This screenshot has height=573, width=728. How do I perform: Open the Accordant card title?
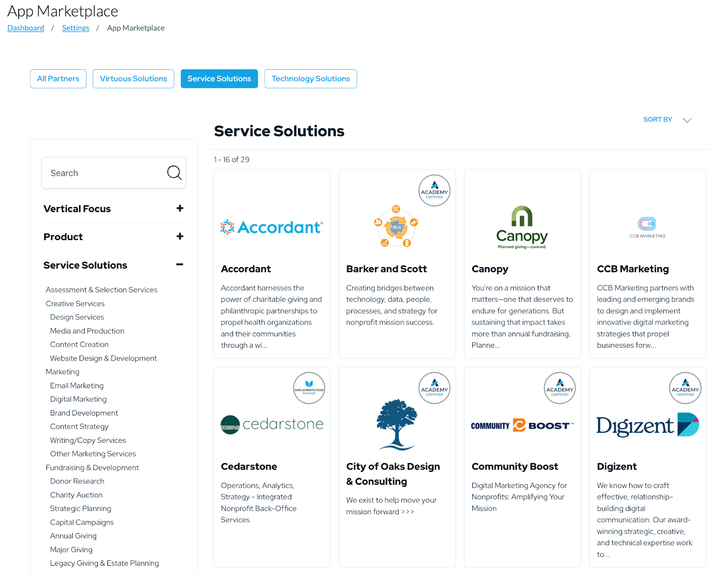(x=246, y=269)
